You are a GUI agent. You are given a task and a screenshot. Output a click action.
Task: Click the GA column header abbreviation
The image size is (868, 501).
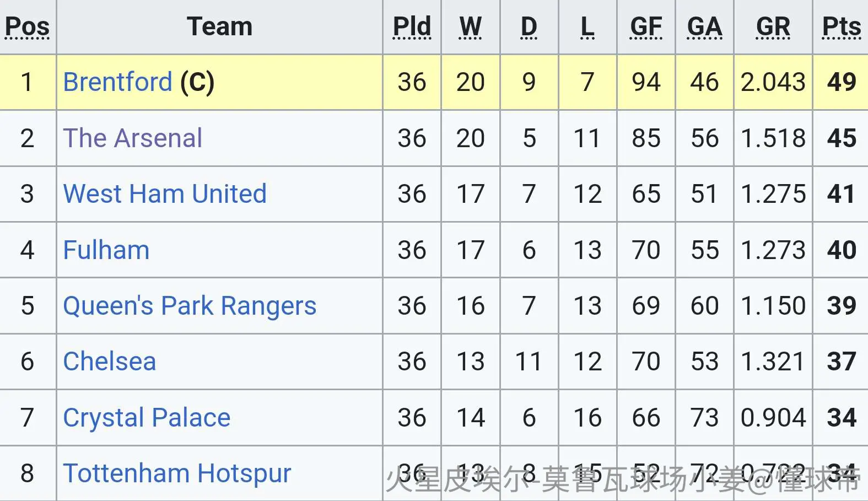click(x=704, y=26)
